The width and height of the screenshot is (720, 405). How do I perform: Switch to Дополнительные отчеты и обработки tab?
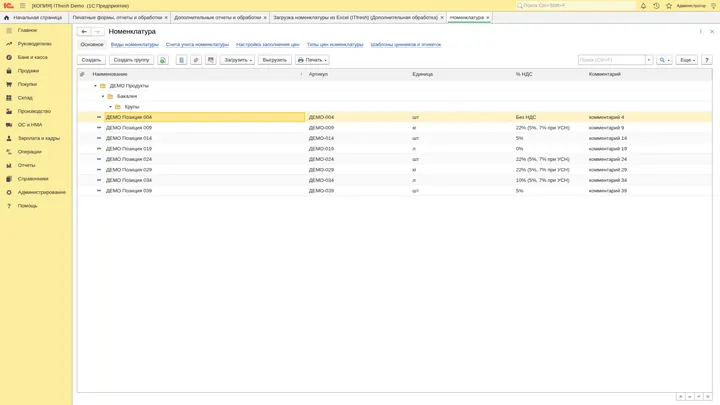click(x=218, y=17)
